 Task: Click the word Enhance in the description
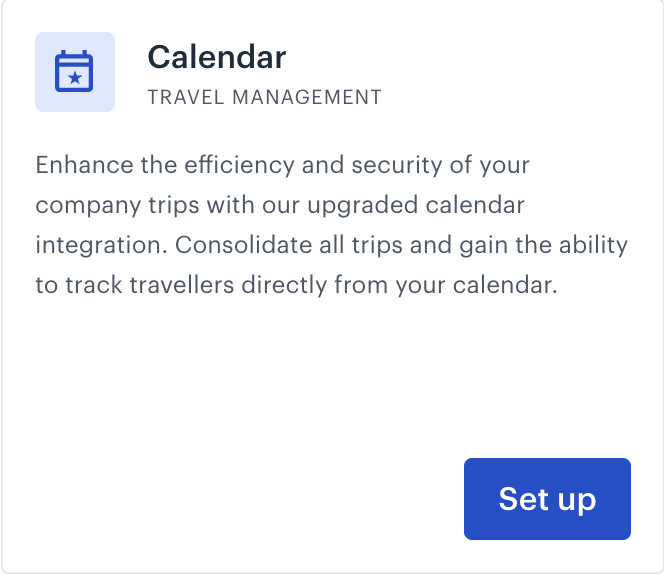coord(84,165)
